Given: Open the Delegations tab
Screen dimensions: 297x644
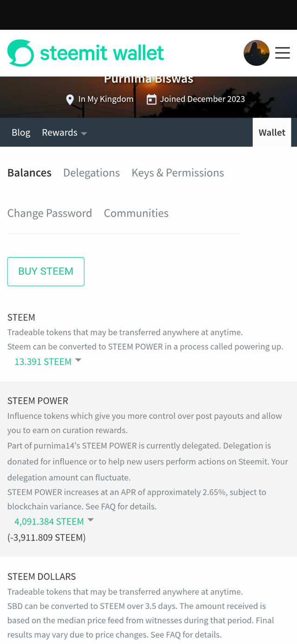Looking at the screenshot, I should [x=91, y=173].
